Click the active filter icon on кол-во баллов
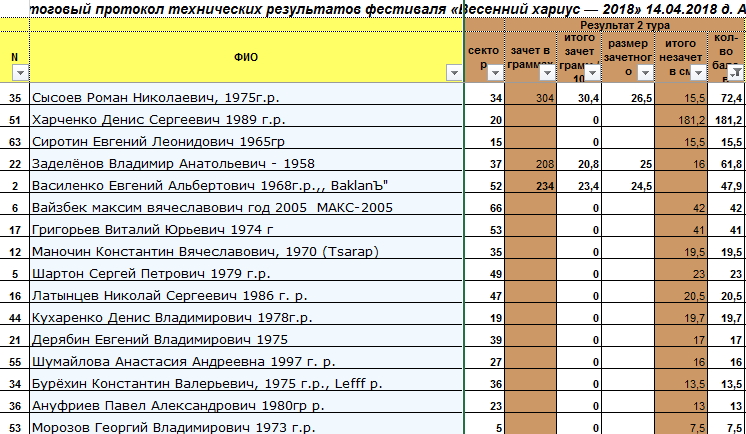Screen dimensions: 746x434 coord(736,73)
